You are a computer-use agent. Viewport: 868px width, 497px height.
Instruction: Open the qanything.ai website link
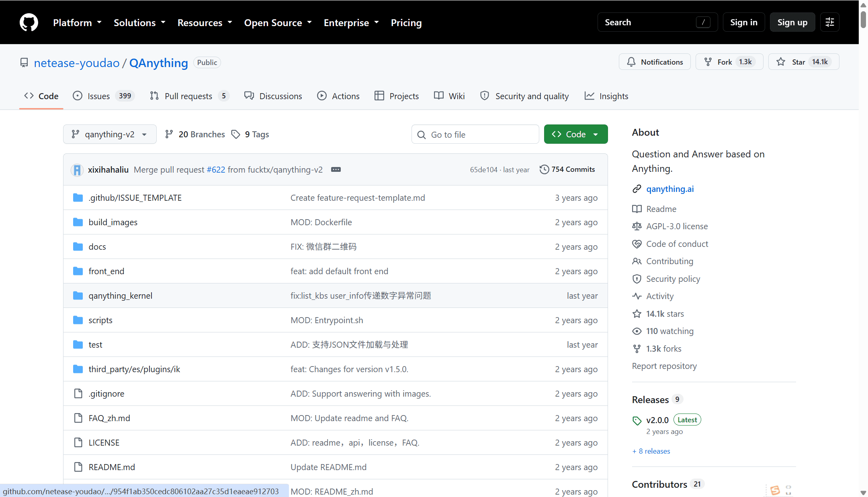[x=670, y=189]
